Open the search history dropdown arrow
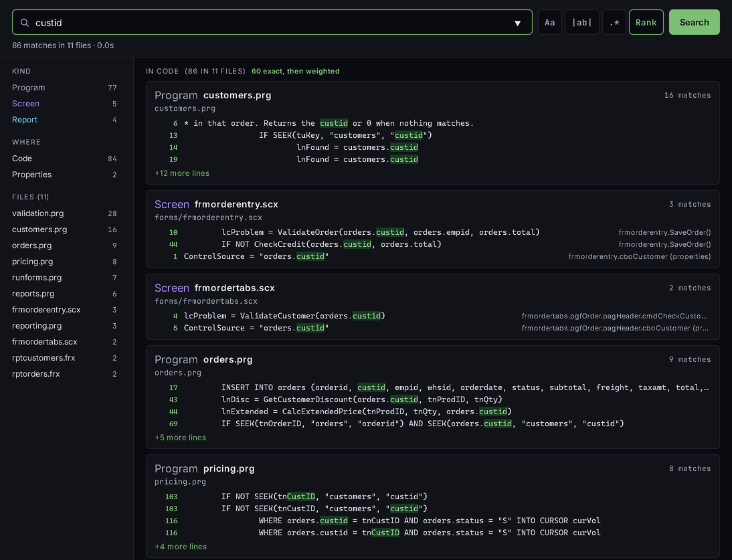The image size is (732, 560). [x=517, y=23]
